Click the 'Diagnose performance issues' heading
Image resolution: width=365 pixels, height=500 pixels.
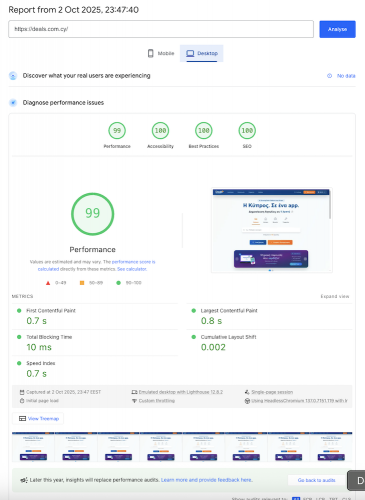pos(63,103)
